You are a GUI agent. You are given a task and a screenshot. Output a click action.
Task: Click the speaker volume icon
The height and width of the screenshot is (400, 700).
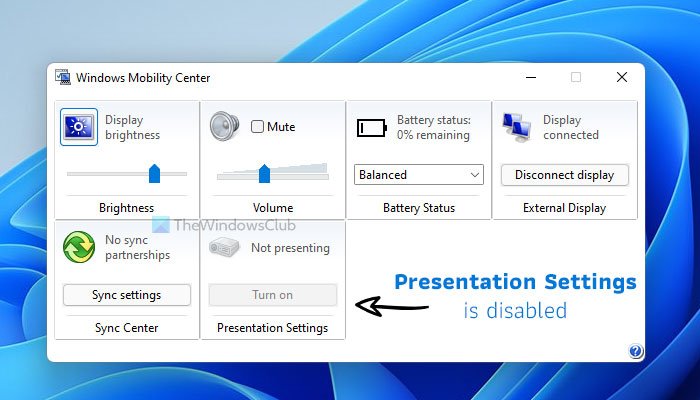[x=225, y=127]
